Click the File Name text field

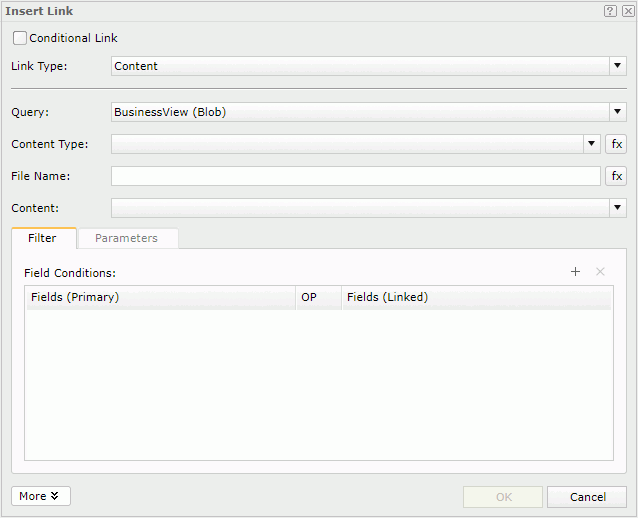(355, 176)
